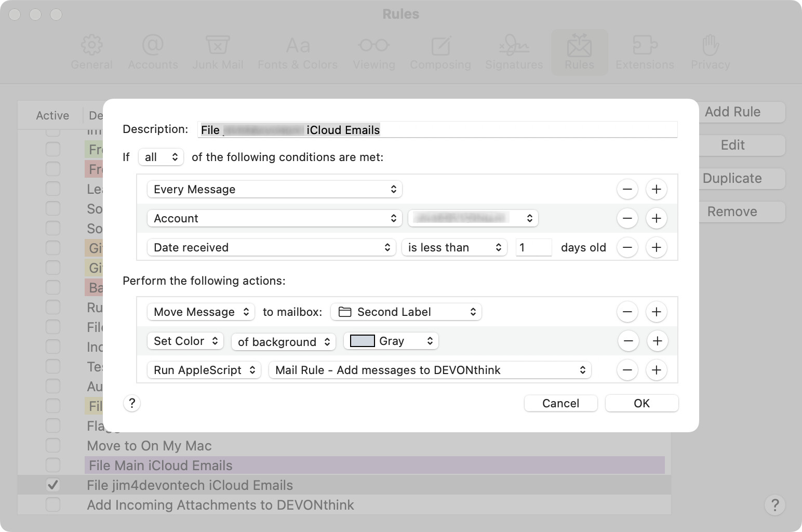Viewport: 802px width, 532px height.
Task: Open the 'is less than' comparison dropdown
Action: [454, 247]
